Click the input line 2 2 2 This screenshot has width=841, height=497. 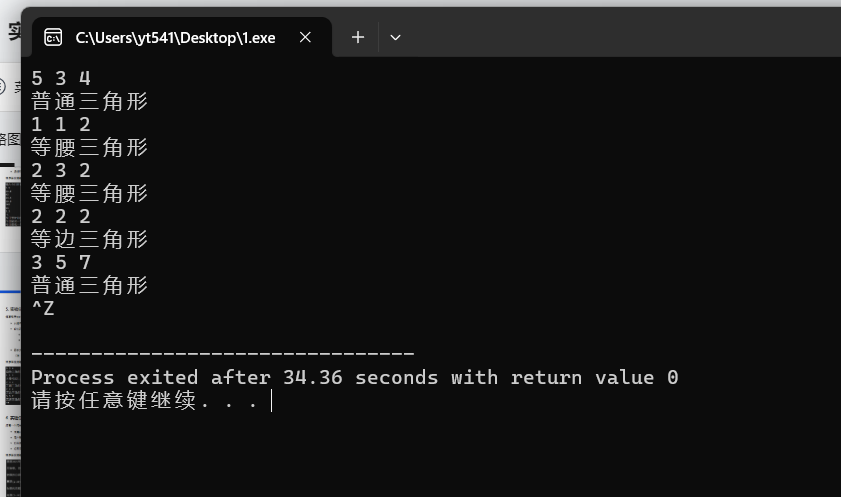pos(61,217)
